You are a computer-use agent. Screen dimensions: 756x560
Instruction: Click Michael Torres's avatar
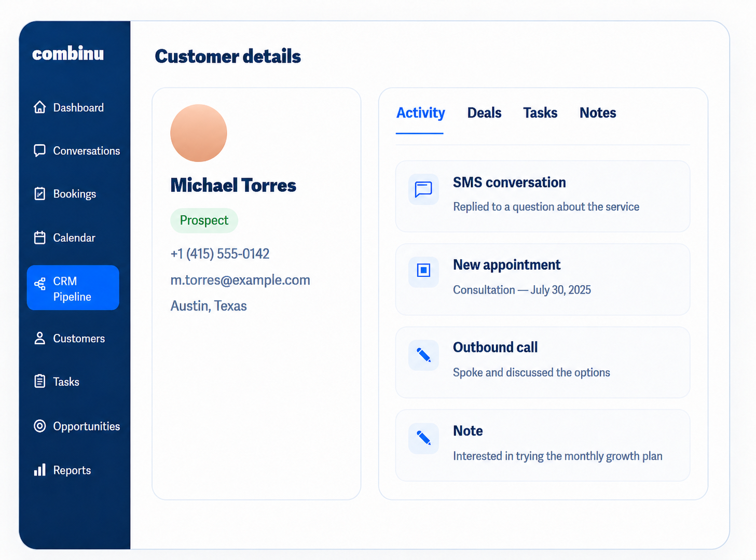click(x=199, y=133)
